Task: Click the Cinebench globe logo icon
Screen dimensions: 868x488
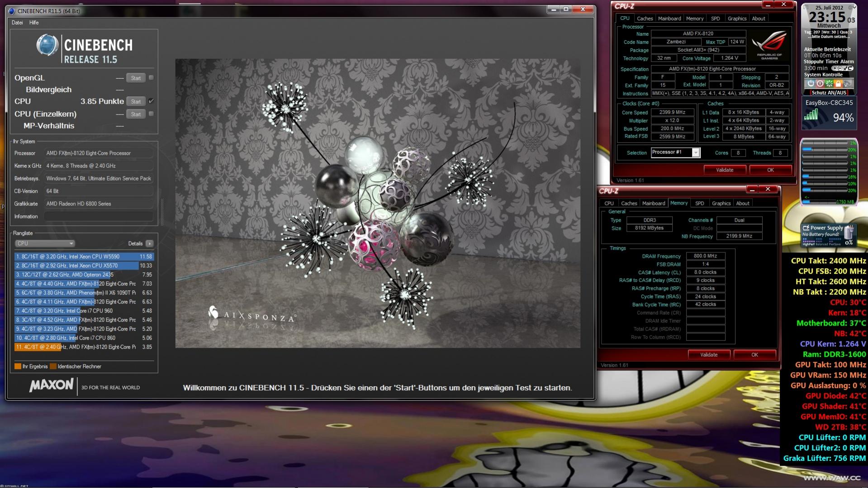Action: (x=47, y=46)
